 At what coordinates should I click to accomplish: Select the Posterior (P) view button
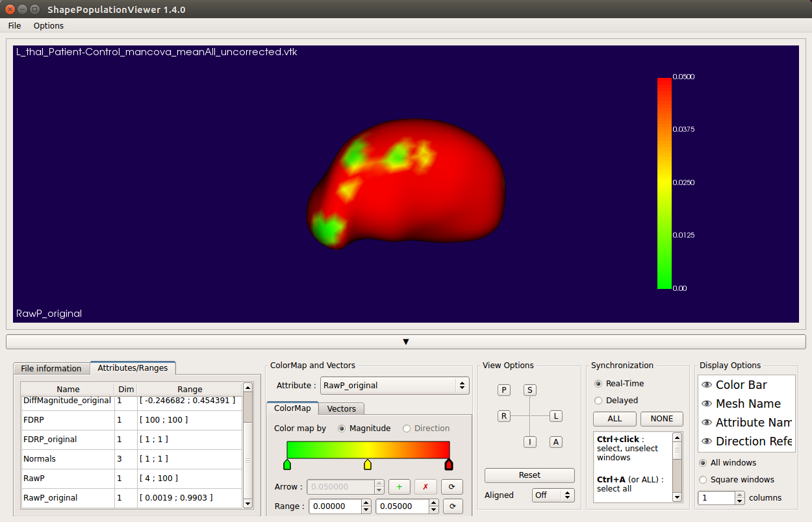click(504, 390)
